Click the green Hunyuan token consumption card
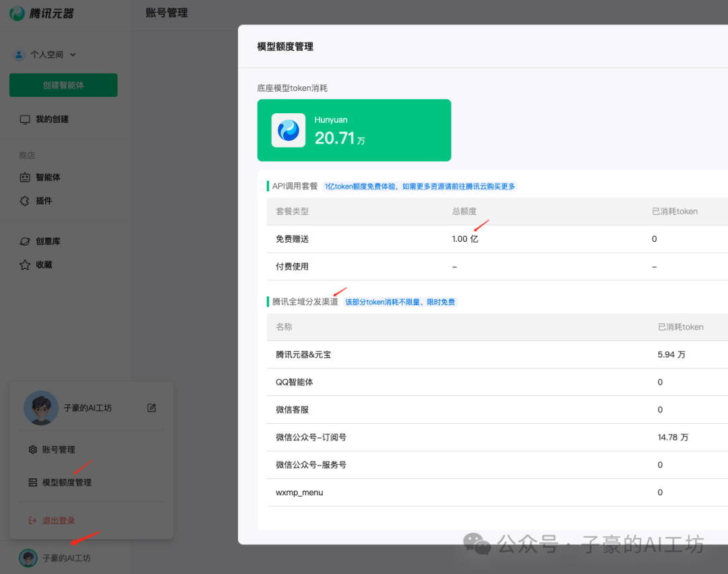Image resolution: width=728 pixels, height=574 pixels. (x=354, y=130)
